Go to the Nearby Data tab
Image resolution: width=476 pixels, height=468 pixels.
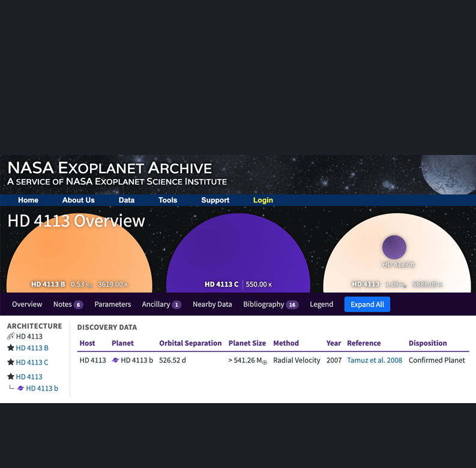[x=212, y=304]
